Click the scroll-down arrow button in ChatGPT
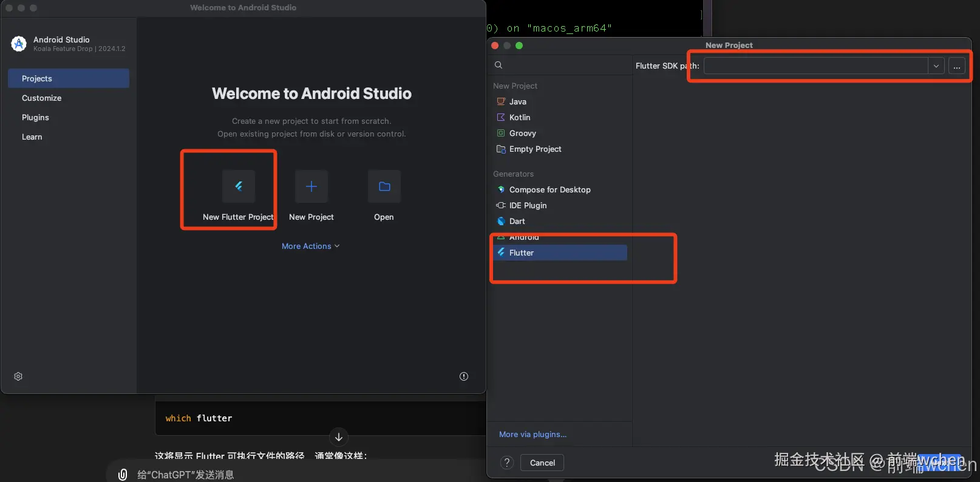The height and width of the screenshot is (482, 980). pyautogui.click(x=339, y=437)
